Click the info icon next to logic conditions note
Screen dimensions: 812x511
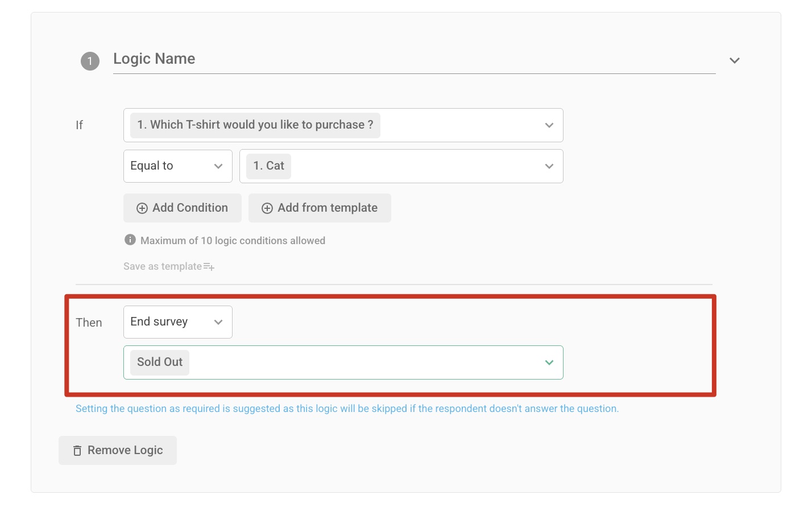click(x=130, y=240)
